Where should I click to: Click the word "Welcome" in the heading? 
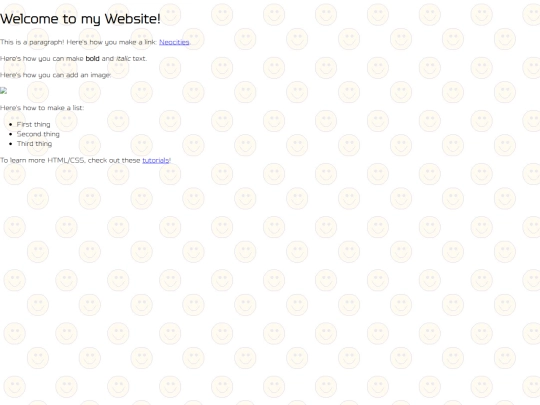click(29, 19)
